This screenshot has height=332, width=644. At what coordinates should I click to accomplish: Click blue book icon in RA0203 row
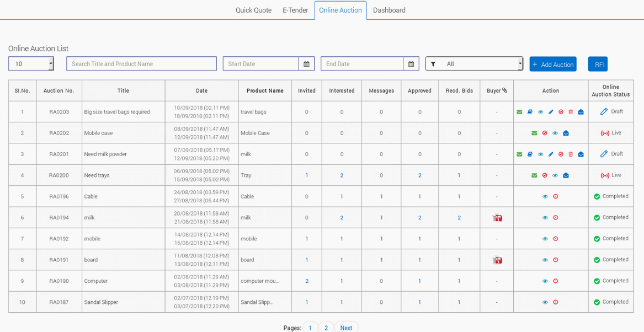point(530,112)
